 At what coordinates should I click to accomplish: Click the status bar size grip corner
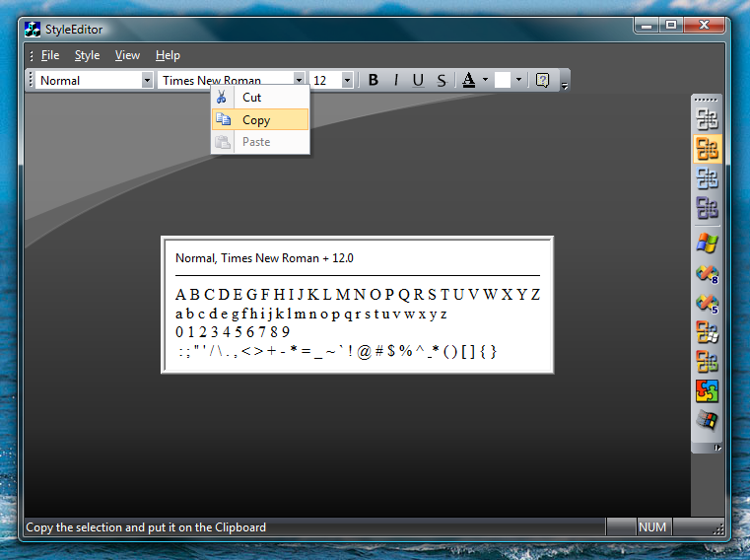click(718, 528)
